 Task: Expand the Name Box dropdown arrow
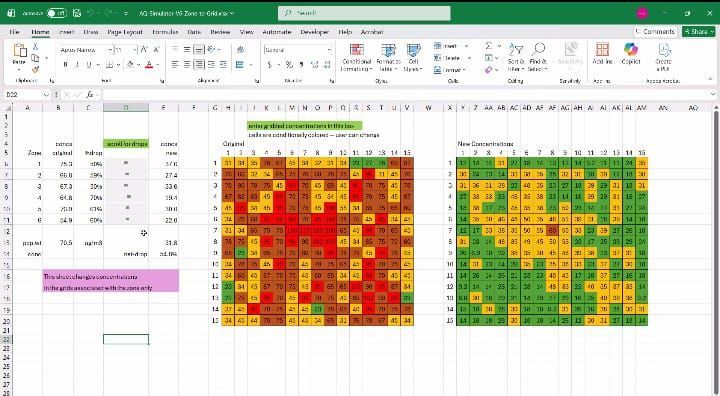pyautogui.click(x=46, y=95)
